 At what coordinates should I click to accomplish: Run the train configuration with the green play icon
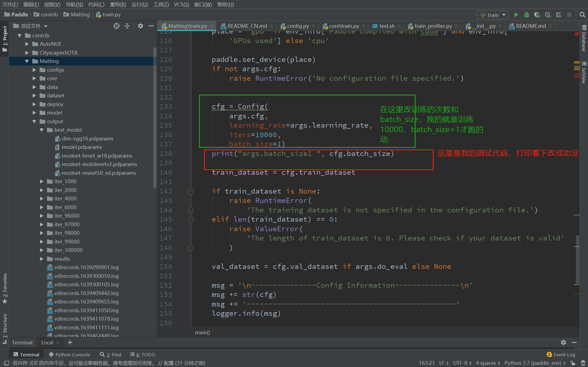(x=516, y=15)
